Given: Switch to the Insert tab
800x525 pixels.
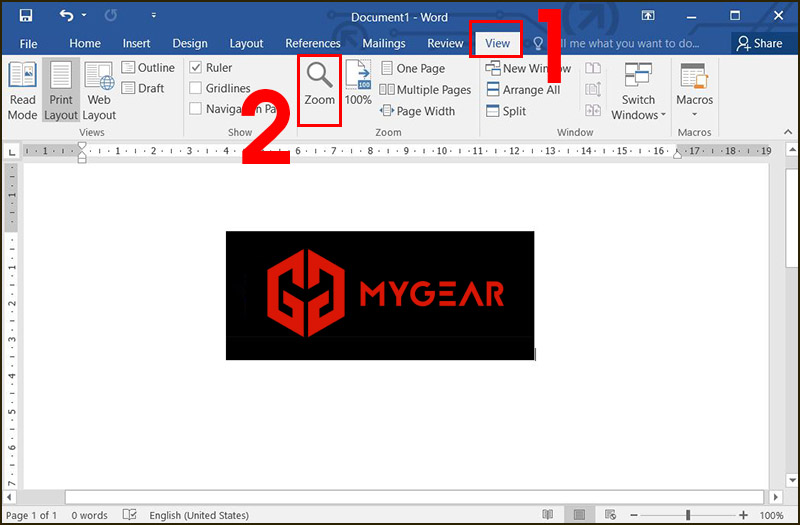Looking at the screenshot, I should (x=136, y=43).
